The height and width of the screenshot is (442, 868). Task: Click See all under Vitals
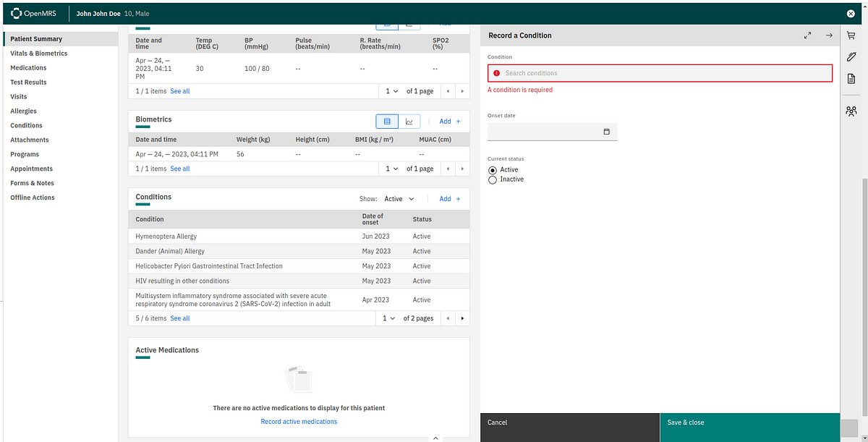point(180,91)
